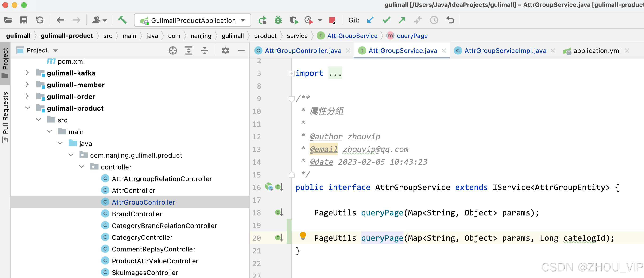Image resolution: width=644 pixels, height=278 pixels.
Task: Select opened file with the crosshair icon
Action: [173, 50]
